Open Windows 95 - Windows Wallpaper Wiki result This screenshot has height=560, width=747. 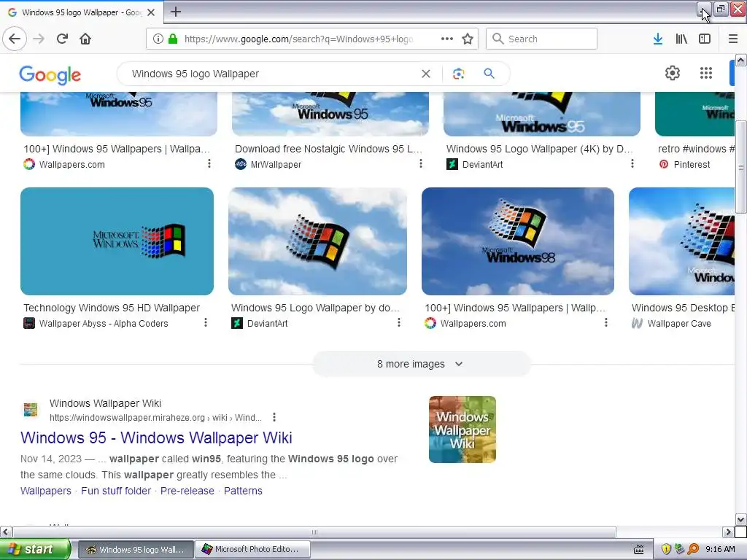pyautogui.click(x=156, y=437)
